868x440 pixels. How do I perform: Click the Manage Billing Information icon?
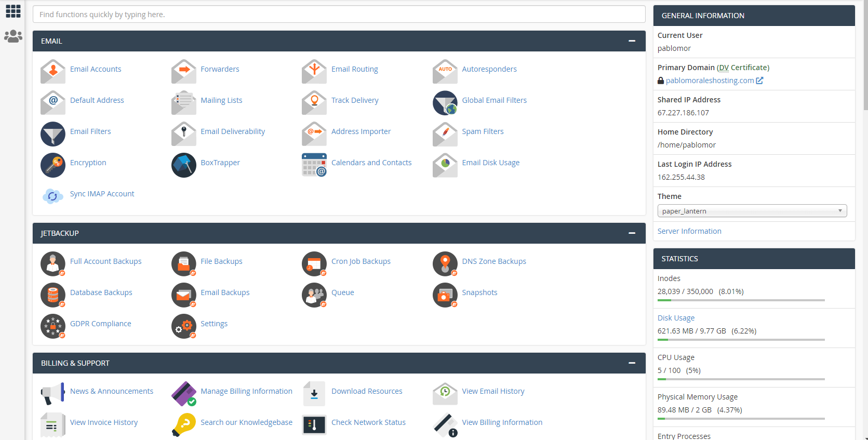click(183, 394)
